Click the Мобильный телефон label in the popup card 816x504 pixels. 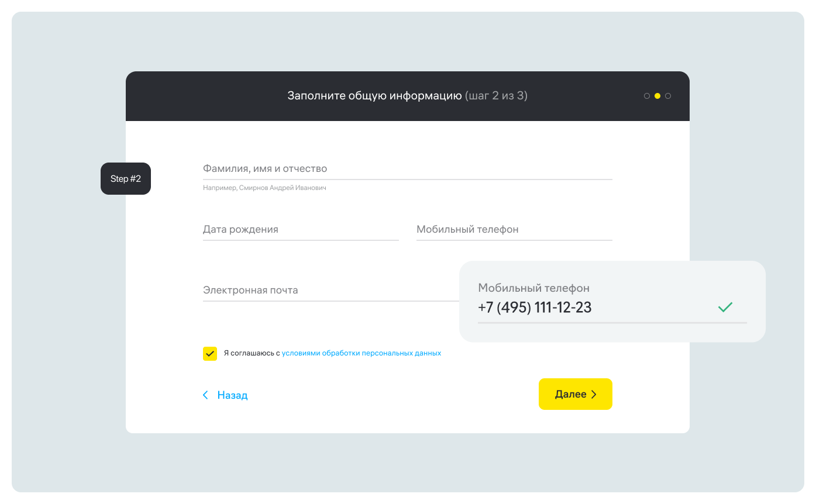click(x=533, y=288)
